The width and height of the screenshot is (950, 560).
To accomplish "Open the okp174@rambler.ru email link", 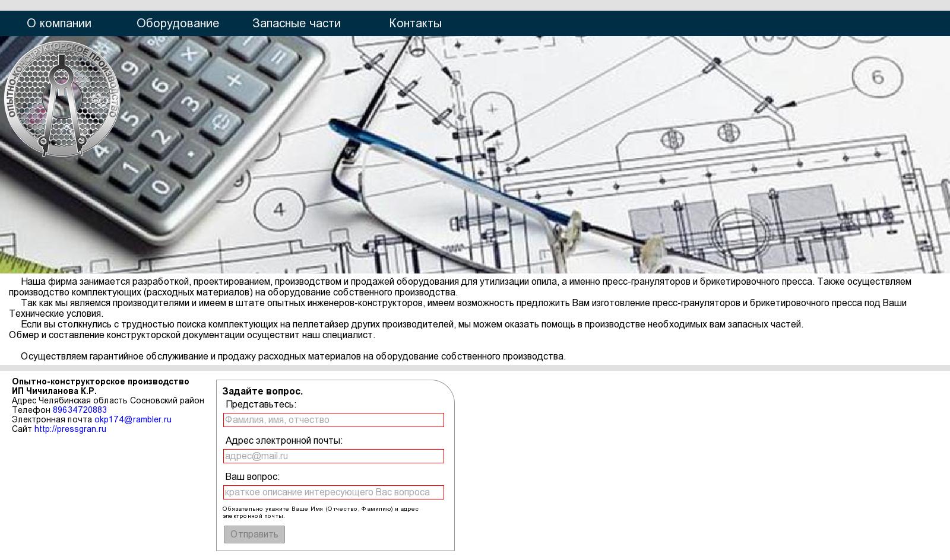I will (x=133, y=419).
